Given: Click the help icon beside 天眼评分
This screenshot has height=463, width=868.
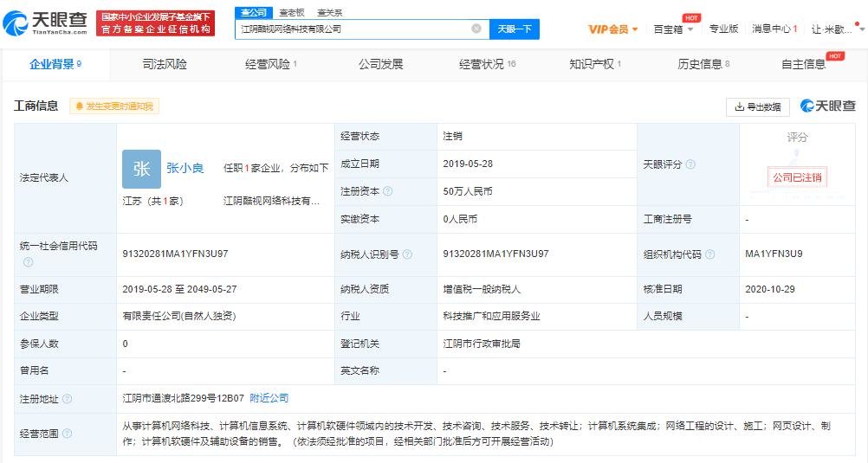Looking at the screenshot, I should click(x=690, y=164).
